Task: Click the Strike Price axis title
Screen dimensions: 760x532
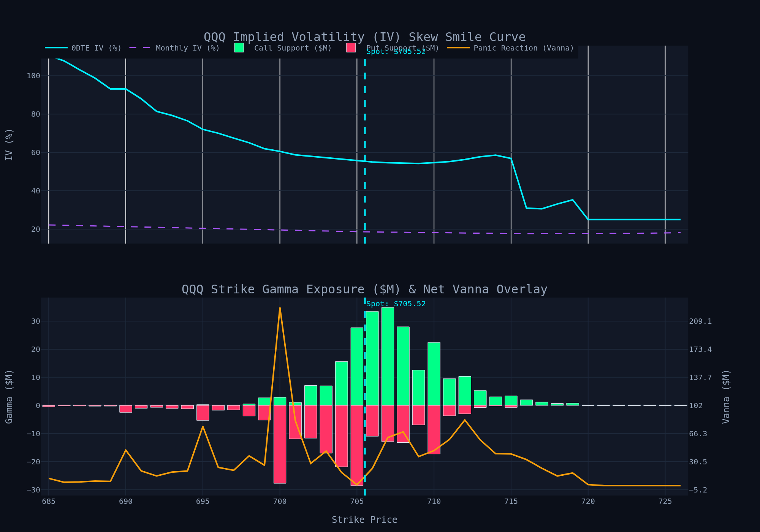Action: (x=364, y=520)
